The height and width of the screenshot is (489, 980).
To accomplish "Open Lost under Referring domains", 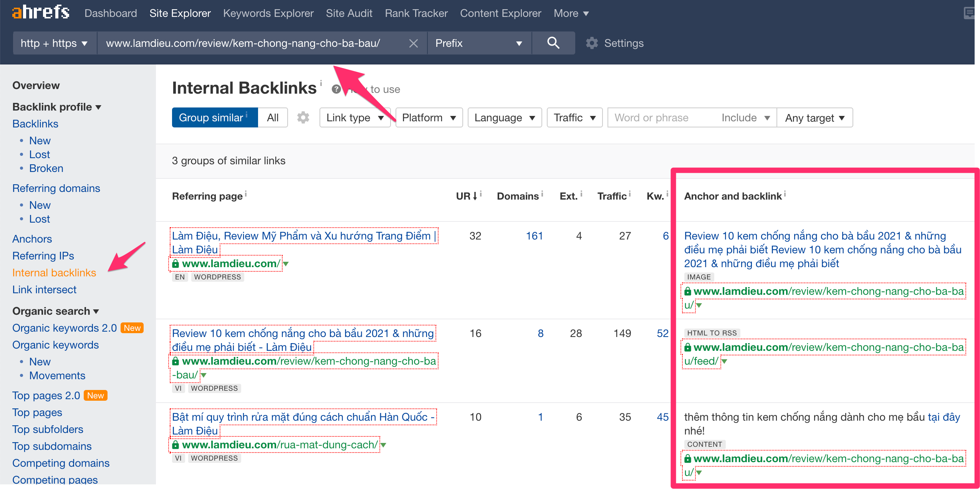I will click(x=40, y=219).
